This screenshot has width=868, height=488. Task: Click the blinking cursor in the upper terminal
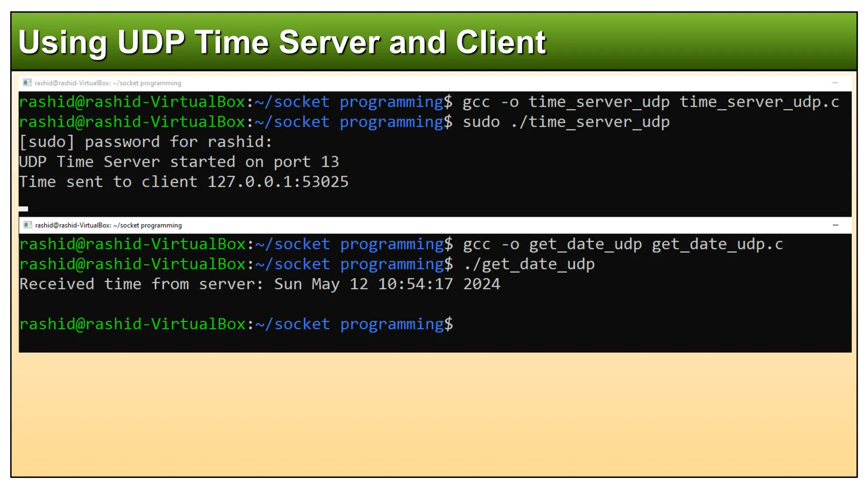click(x=23, y=208)
